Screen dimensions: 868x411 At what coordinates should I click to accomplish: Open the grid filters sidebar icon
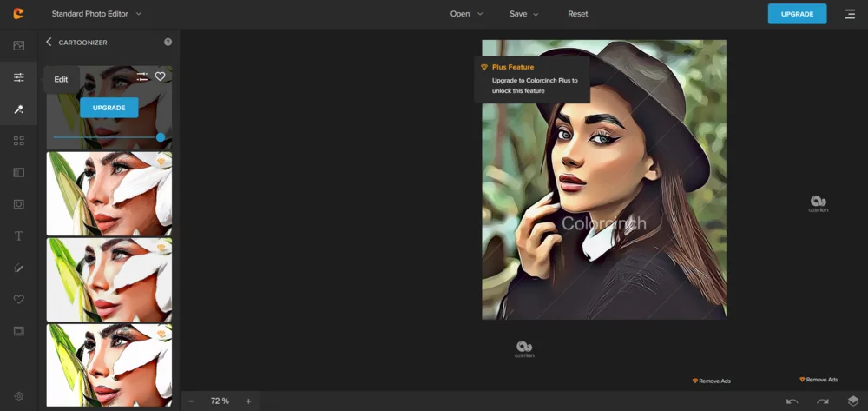pos(19,141)
